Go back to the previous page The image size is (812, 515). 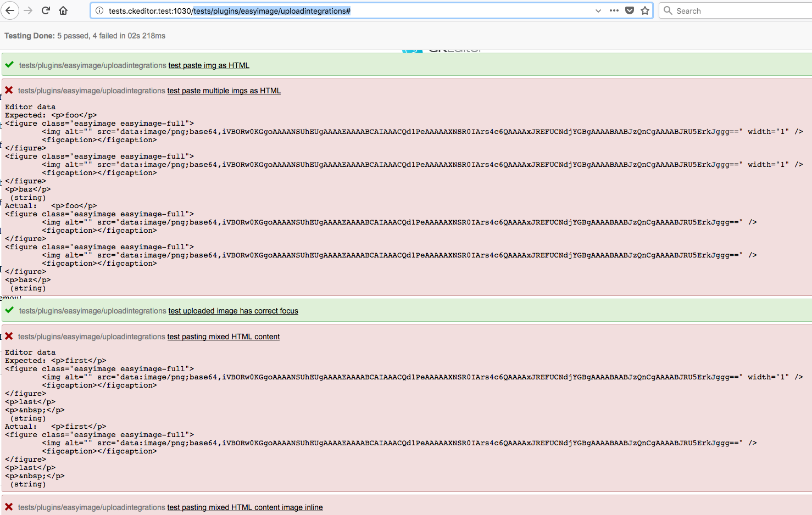click(10, 10)
